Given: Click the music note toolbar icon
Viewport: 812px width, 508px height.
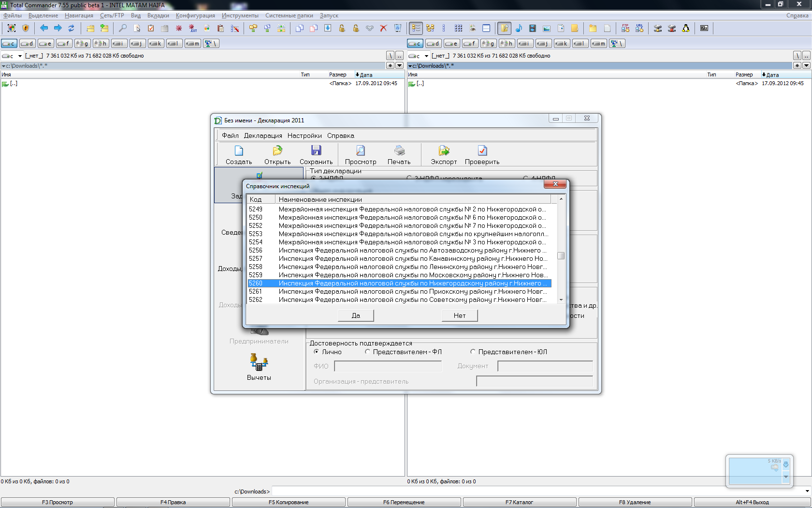Looking at the screenshot, I should point(519,28).
